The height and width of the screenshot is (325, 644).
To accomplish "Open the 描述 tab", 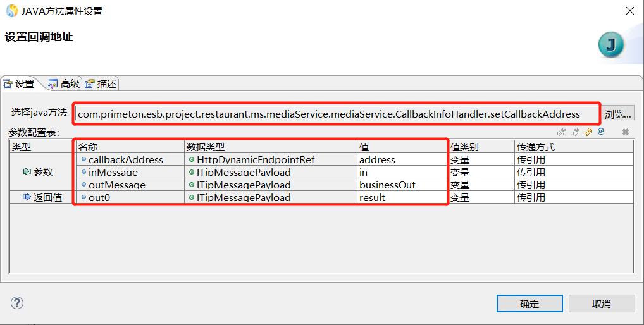I will point(101,83).
